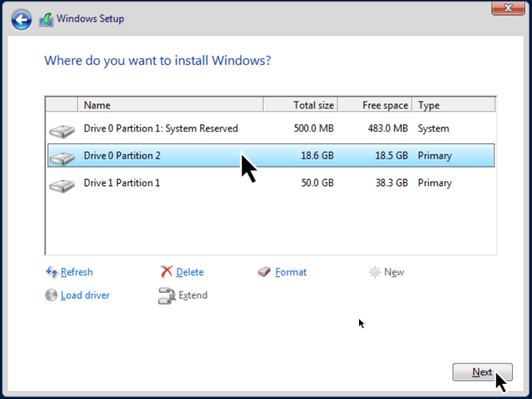
Task: Click Primary type of Drive 0 Partition 2
Action: click(434, 156)
